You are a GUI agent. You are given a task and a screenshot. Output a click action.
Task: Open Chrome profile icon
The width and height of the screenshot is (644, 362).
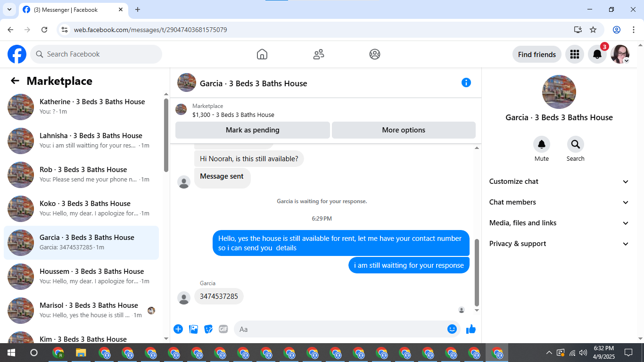tap(617, 30)
